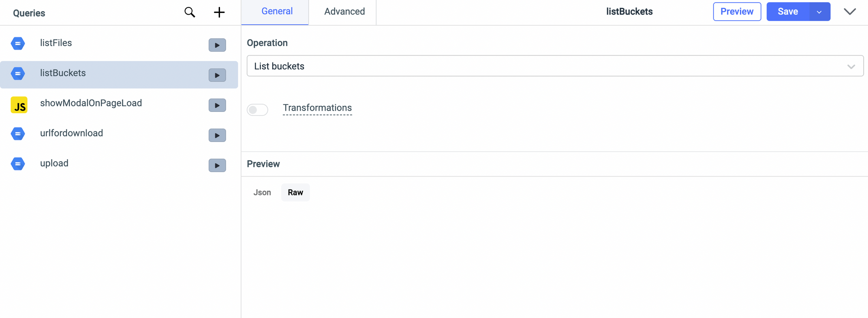Screen dimensions: 868x318
Task: Add a new query with plus icon
Action: point(219,12)
